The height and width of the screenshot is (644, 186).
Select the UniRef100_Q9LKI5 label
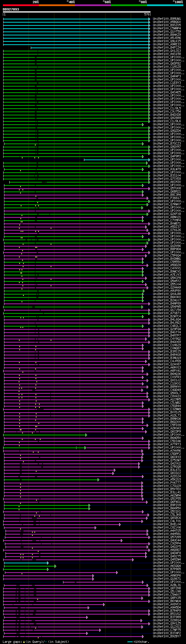click(x=167, y=41)
